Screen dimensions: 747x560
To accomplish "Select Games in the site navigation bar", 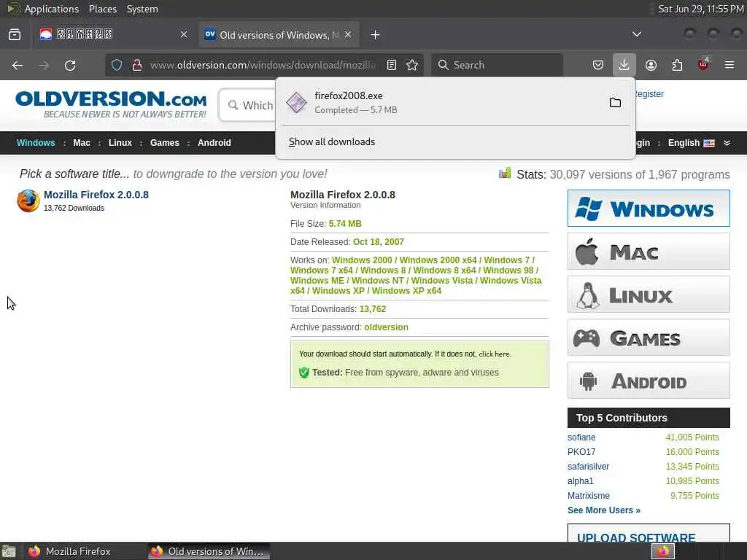I will 164,143.
